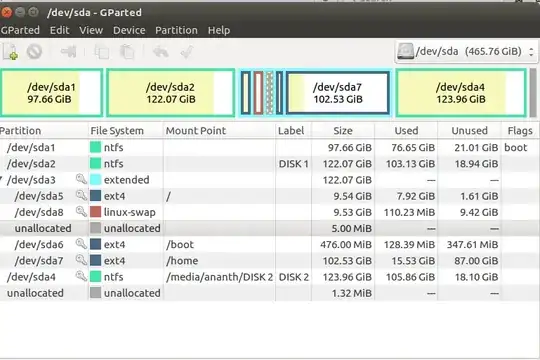Image resolution: width=540 pixels, height=360 pixels.
Task: Open the Device menu
Action: (129, 30)
